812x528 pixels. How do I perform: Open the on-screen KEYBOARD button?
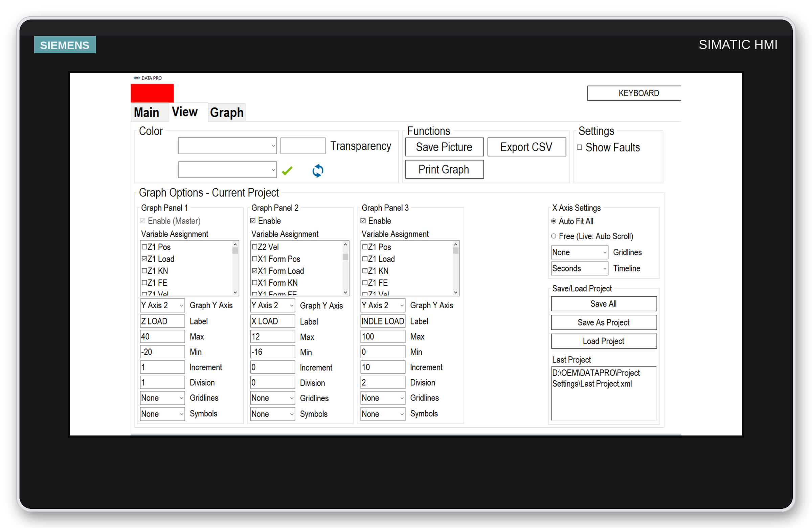(634, 93)
